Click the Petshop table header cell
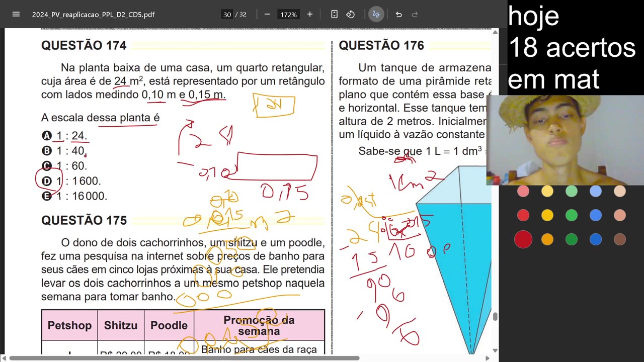The width and height of the screenshot is (644, 362). pyautogui.click(x=69, y=325)
